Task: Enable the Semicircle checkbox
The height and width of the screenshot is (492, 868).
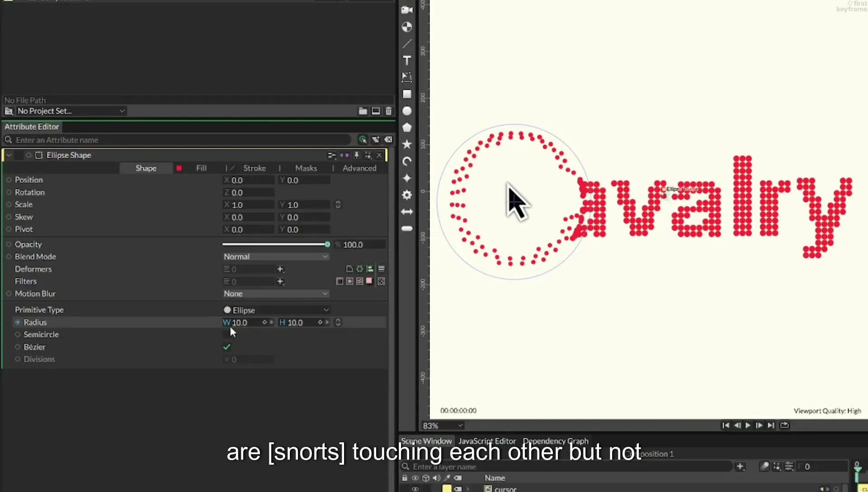Action: pyautogui.click(x=227, y=335)
